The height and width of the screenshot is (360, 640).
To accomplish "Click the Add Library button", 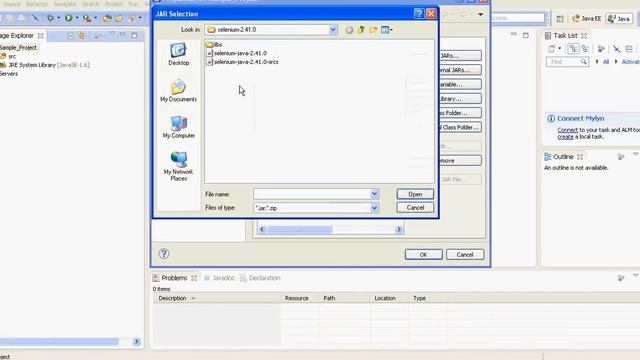I will pos(460,98).
